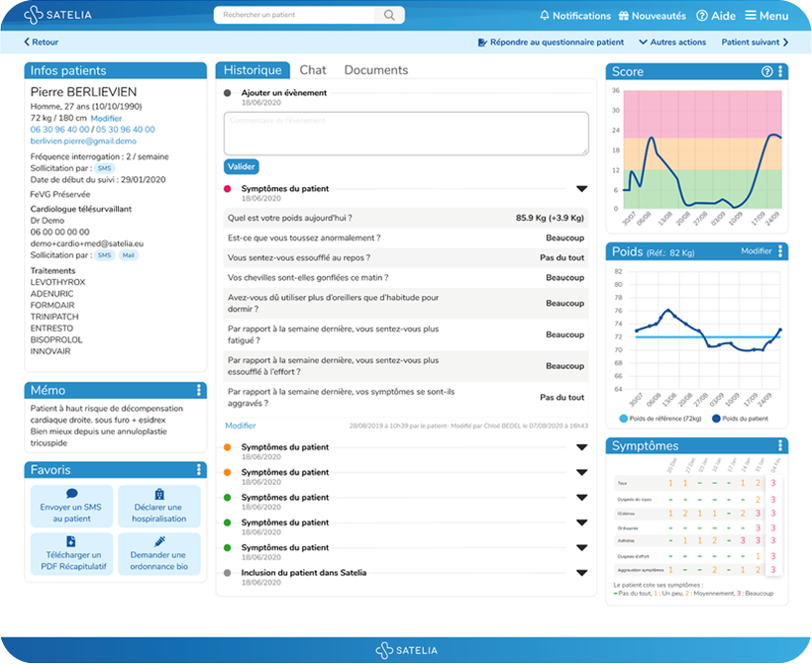Image resolution: width=812 pixels, height=664 pixels.
Task: Open Score panel three-dot menu
Action: [x=780, y=71]
